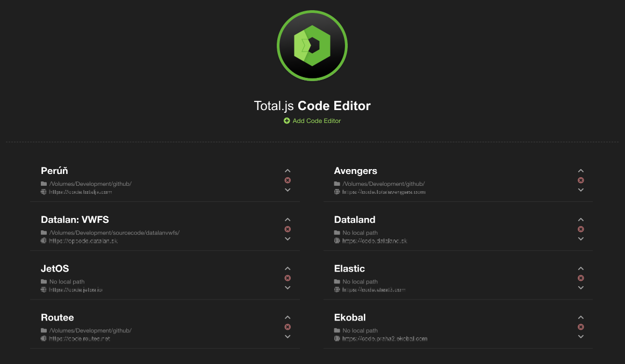Move the Dataland entry up

tap(581, 220)
